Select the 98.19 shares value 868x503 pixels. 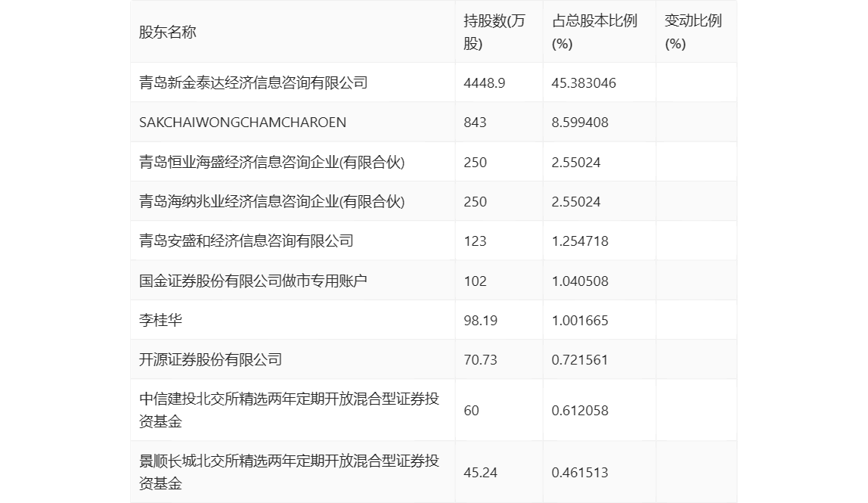coord(481,320)
